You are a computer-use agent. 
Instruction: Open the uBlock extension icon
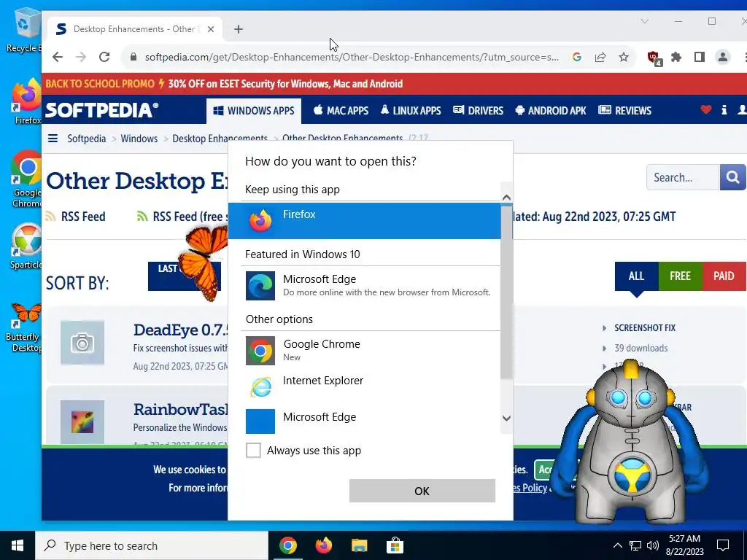(654, 58)
